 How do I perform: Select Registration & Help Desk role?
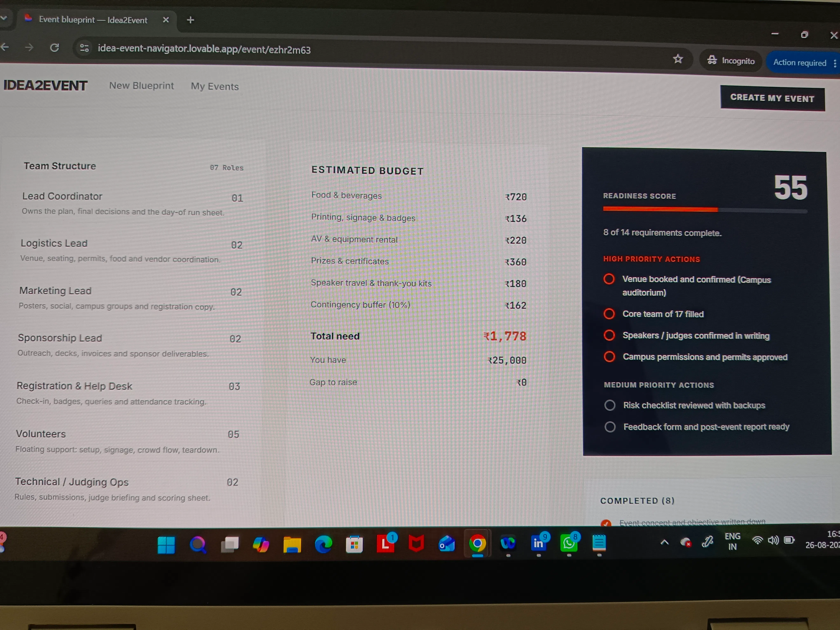(x=128, y=393)
